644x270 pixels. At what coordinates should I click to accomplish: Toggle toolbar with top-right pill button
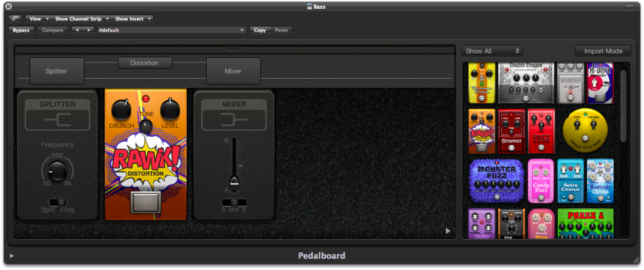coord(629,6)
